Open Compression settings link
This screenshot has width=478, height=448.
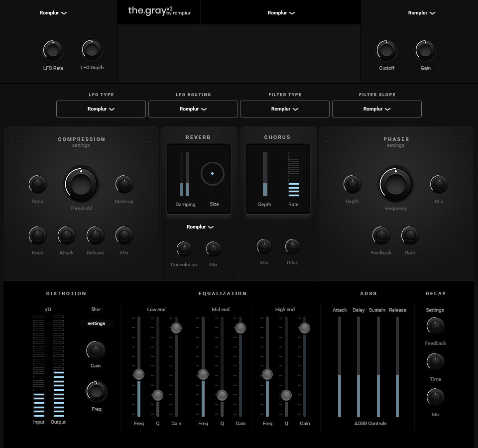[x=81, y=145]
